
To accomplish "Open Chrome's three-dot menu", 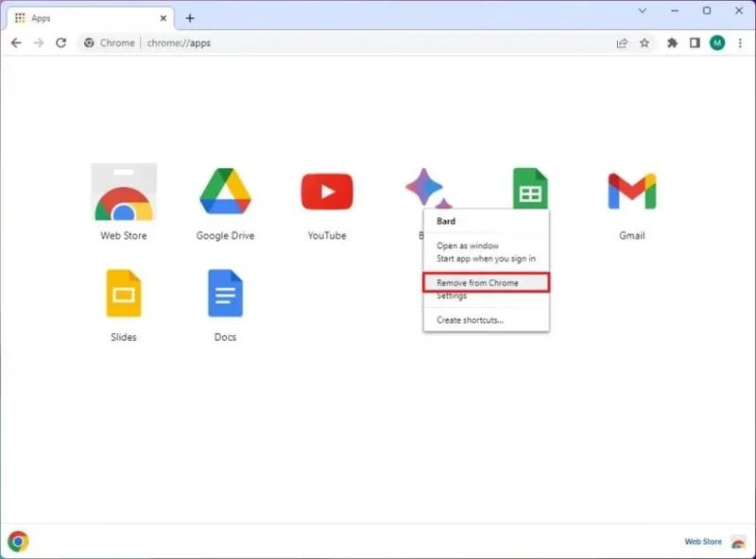I will click(740, 42).
